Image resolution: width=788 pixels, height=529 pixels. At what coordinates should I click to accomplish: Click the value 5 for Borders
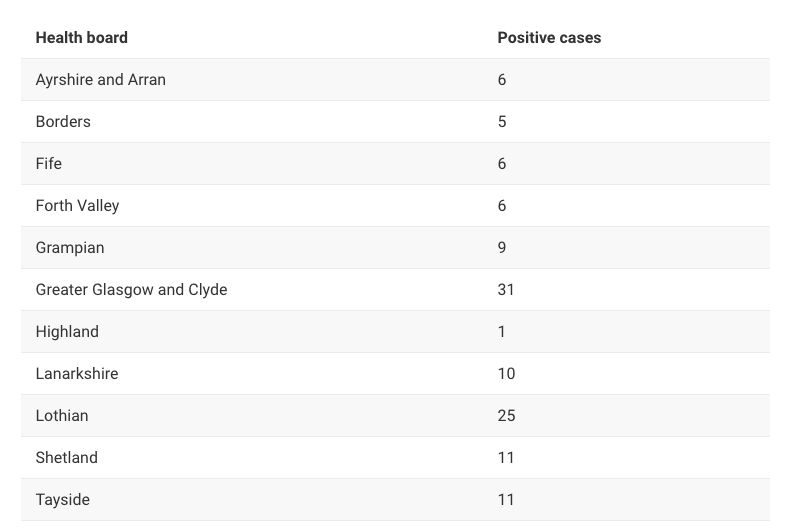click(x=502, y=122)
